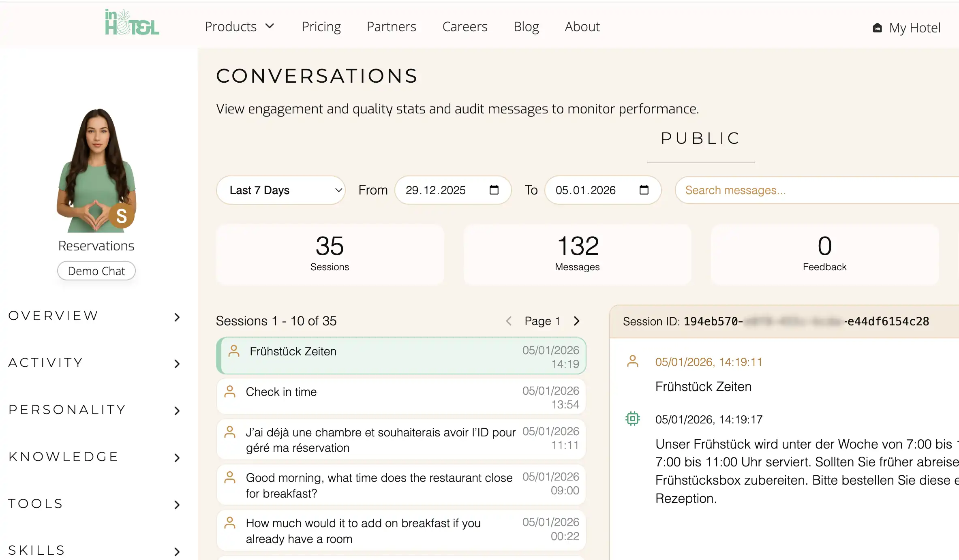
Task: Open the Demo Chat button
Action: tap(96, 271)
